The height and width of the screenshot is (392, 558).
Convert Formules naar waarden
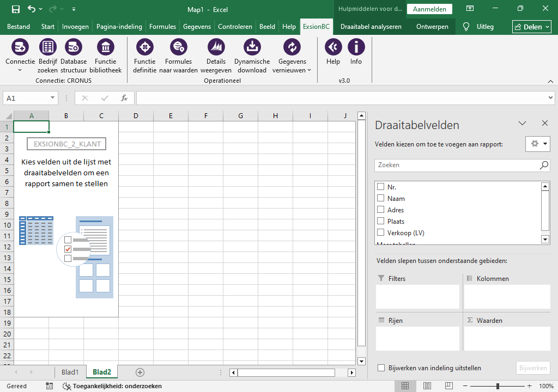pyautogui.click(x=178, y=47)
